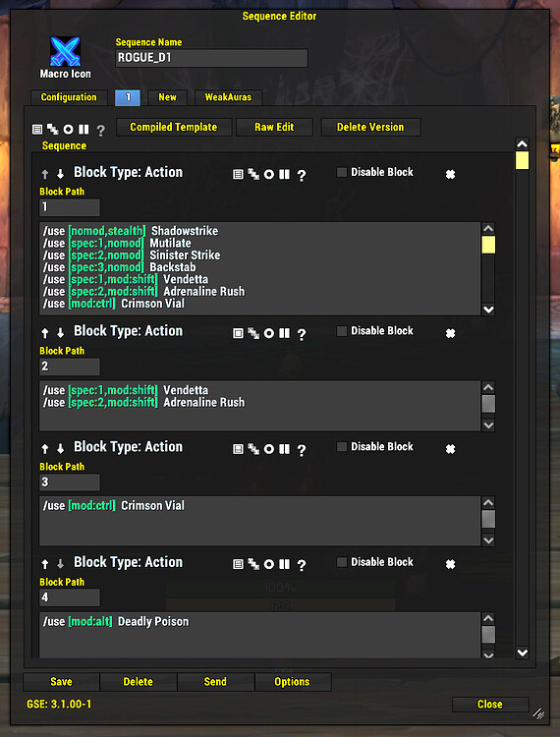
Task: Toggle Disable Block checkbox for block 4
Action: tap(342, 562)
